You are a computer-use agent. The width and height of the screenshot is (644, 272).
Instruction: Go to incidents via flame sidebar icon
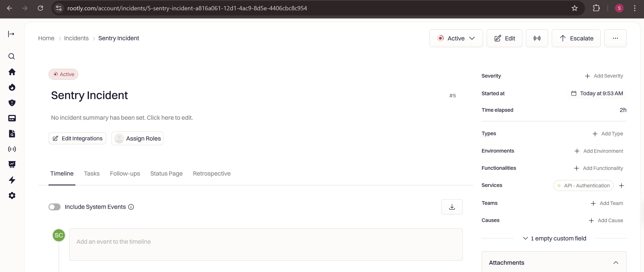[x=12, y=87]
